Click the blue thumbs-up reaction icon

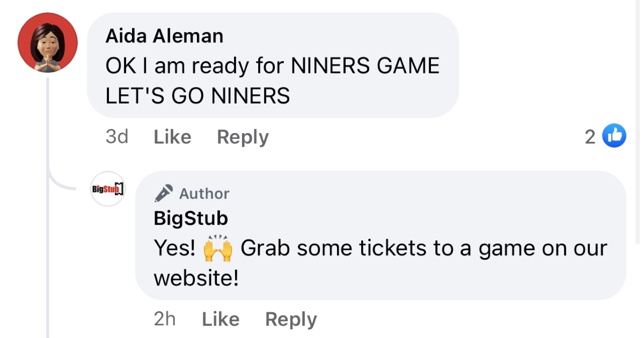pos(614,136)
